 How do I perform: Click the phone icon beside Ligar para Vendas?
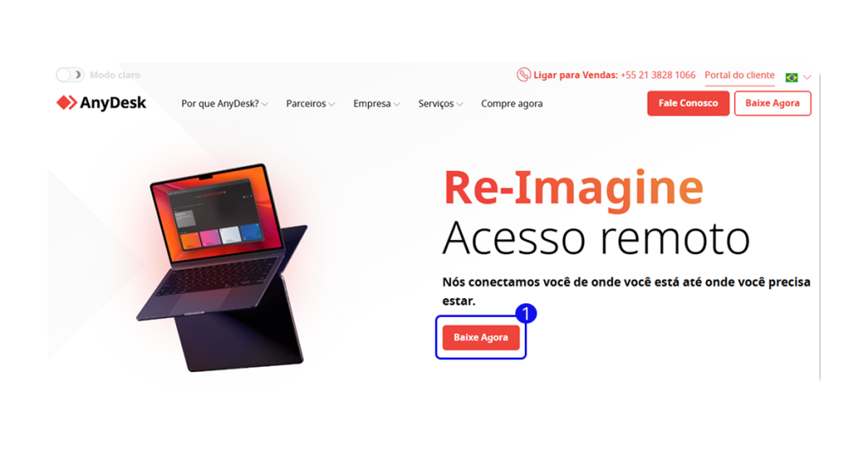523,75
